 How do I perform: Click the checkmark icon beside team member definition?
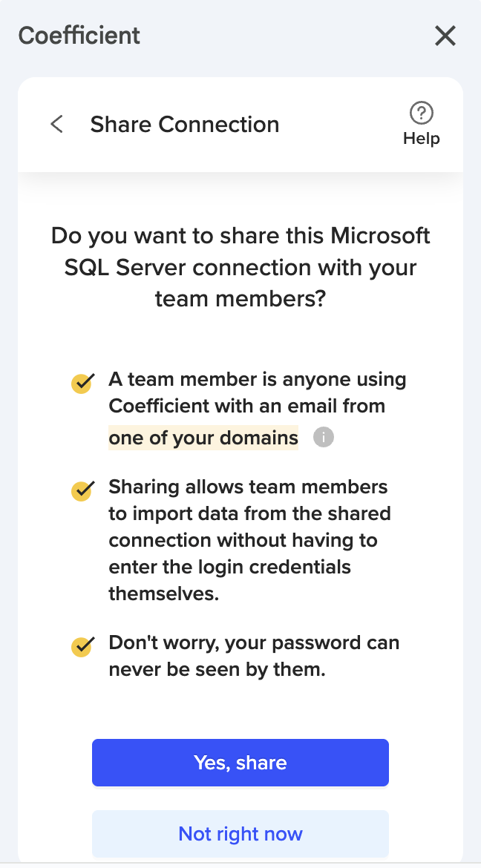pyautogui.click(x=82, y=383)
